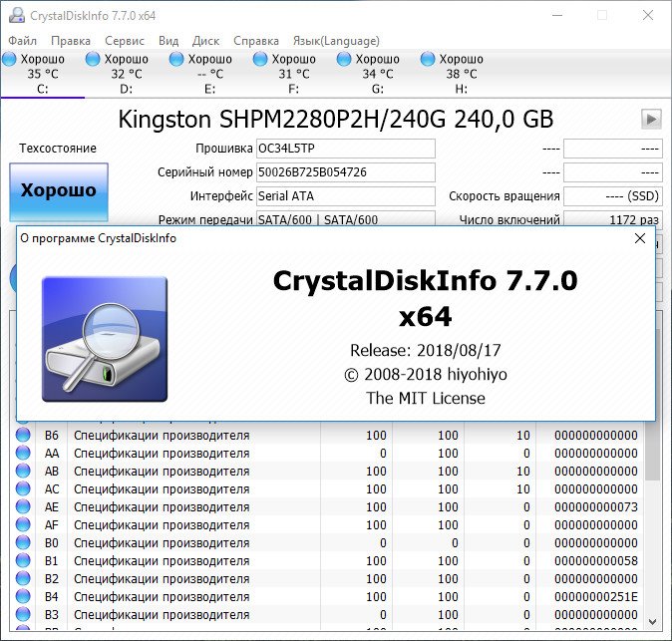
Task: Click the next disk arrow button
Action: point(651,119)
